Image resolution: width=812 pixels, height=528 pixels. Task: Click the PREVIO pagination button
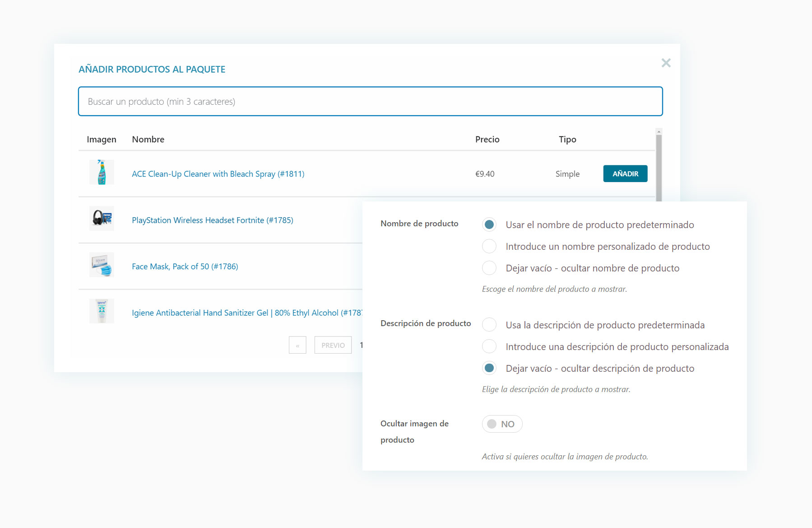(x=333, y=346)
